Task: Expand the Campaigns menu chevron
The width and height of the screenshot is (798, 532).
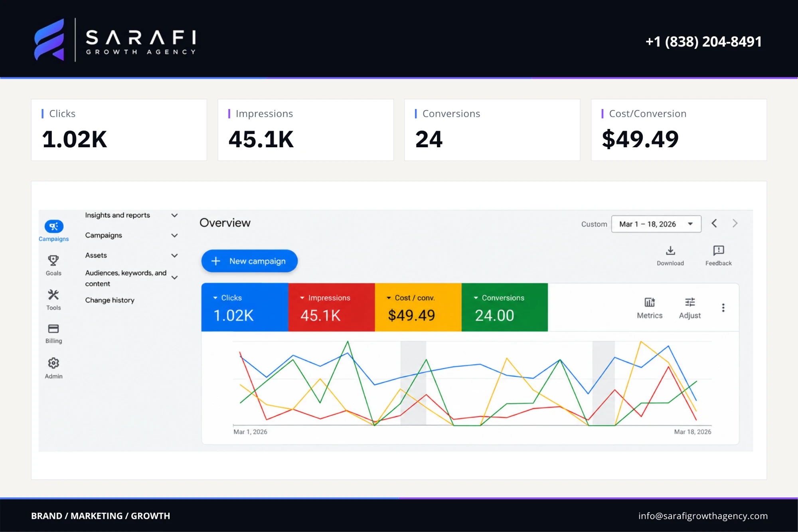Action: tap(174, 235)
